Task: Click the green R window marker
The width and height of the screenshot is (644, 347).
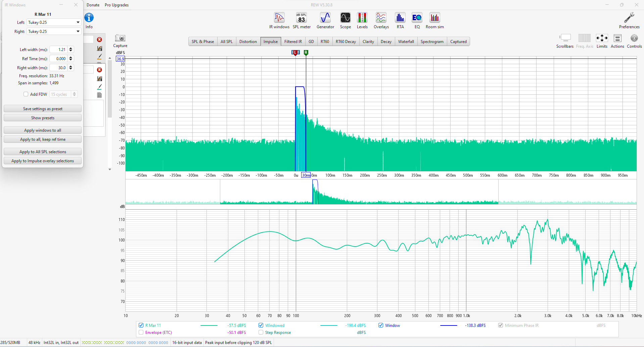Action: point(306,52)
